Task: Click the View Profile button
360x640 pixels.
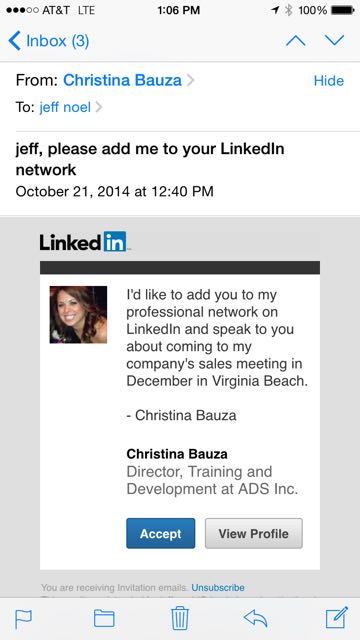Action: click(x=253, y=533)
